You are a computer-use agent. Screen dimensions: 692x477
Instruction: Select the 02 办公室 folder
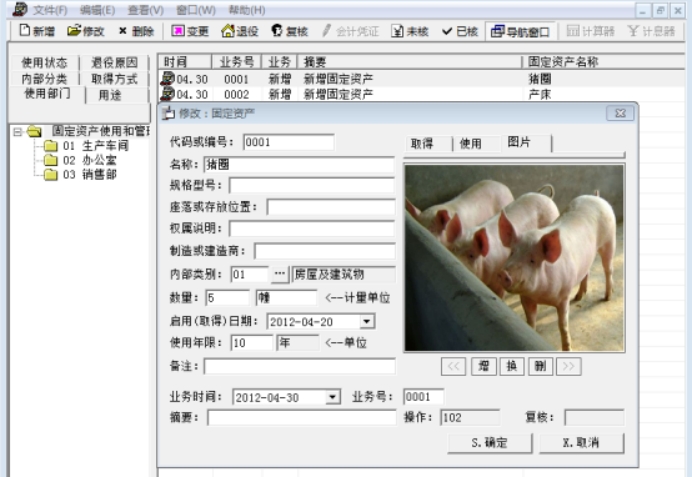tap(80, 160)
